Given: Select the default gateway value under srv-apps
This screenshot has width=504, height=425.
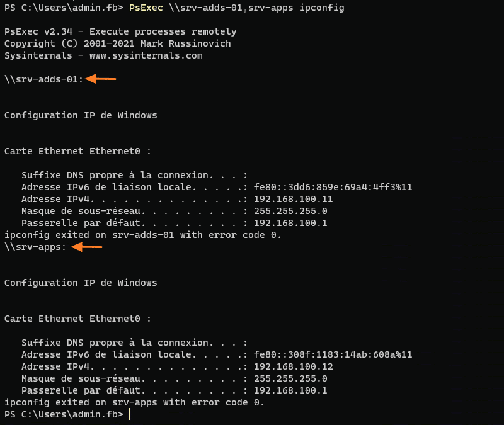Looking at the screenshot, I should [290, 390].
